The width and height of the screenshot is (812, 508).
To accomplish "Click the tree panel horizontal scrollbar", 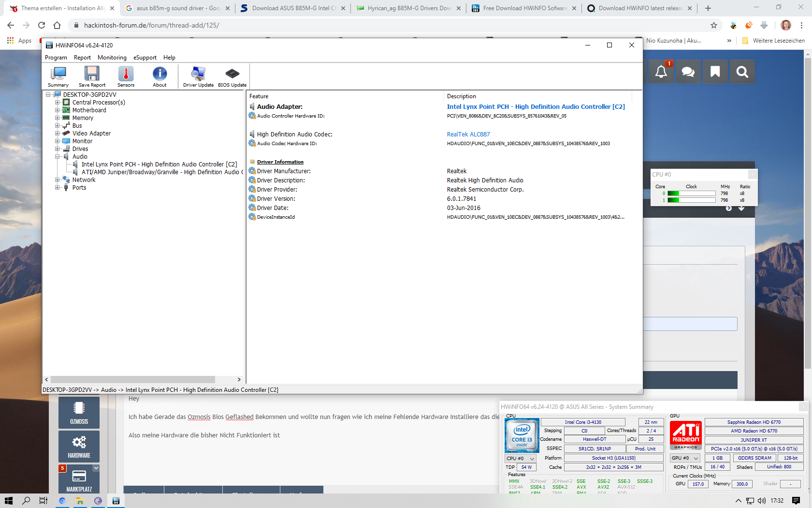I will pyautogui.click(x=133, y=380).
